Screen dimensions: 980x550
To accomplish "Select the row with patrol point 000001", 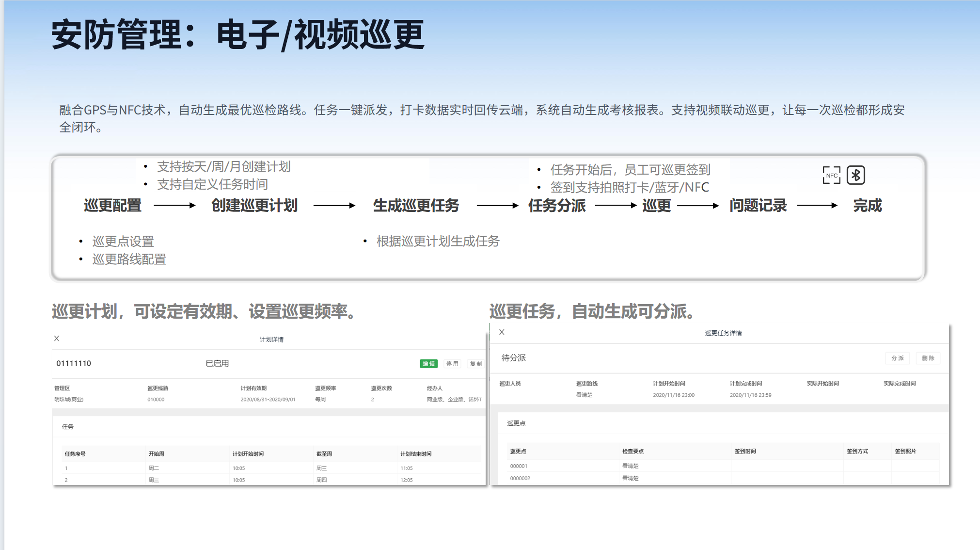I will point(723,466).
